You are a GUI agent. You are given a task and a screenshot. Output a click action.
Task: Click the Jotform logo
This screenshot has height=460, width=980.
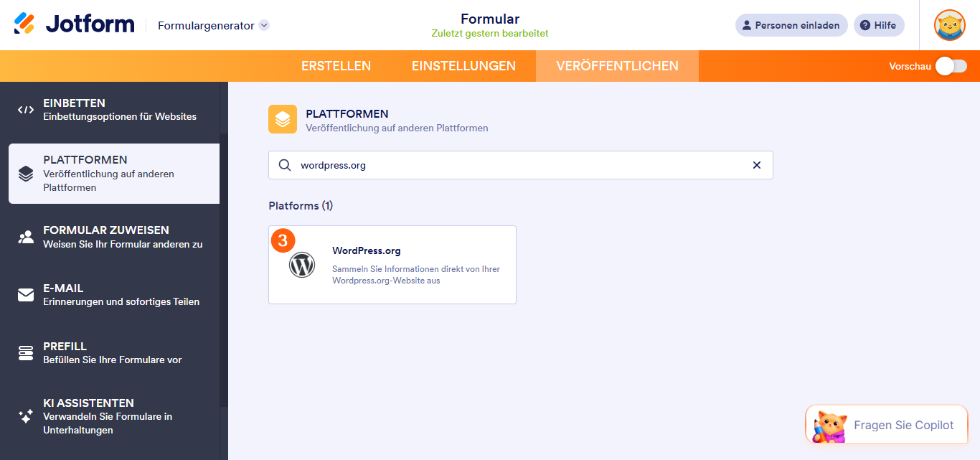click(74, 23)
